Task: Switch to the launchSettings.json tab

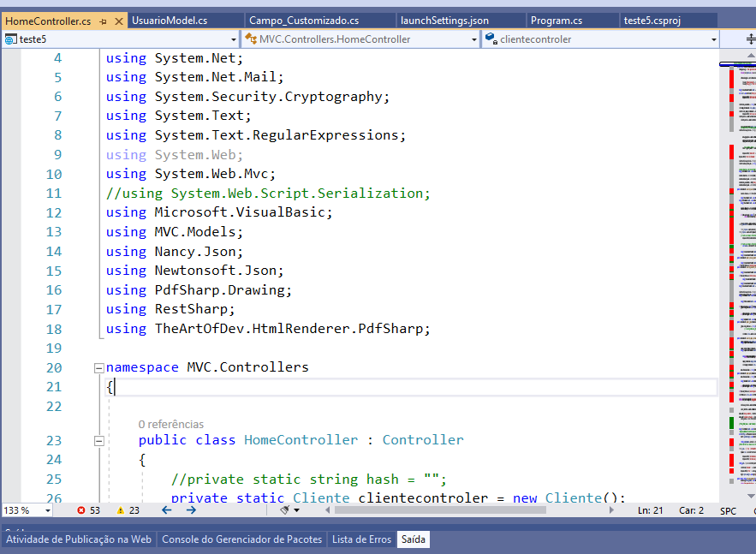Action: pyautogui.click(x=444, y=21)
